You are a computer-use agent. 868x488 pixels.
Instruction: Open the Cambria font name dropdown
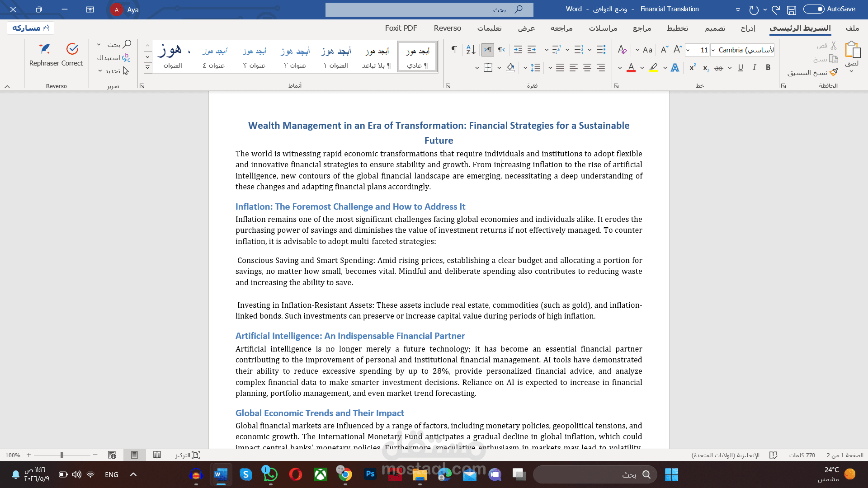(713, 50)
